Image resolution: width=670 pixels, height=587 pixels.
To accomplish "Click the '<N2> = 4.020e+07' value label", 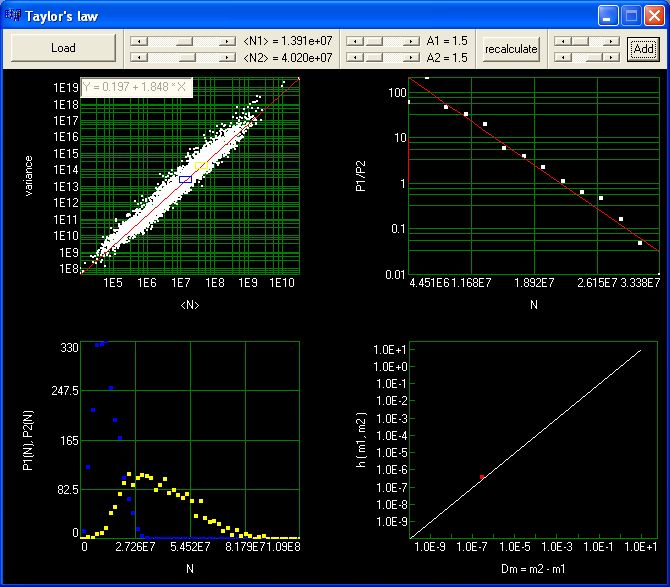I will [288, 57].
